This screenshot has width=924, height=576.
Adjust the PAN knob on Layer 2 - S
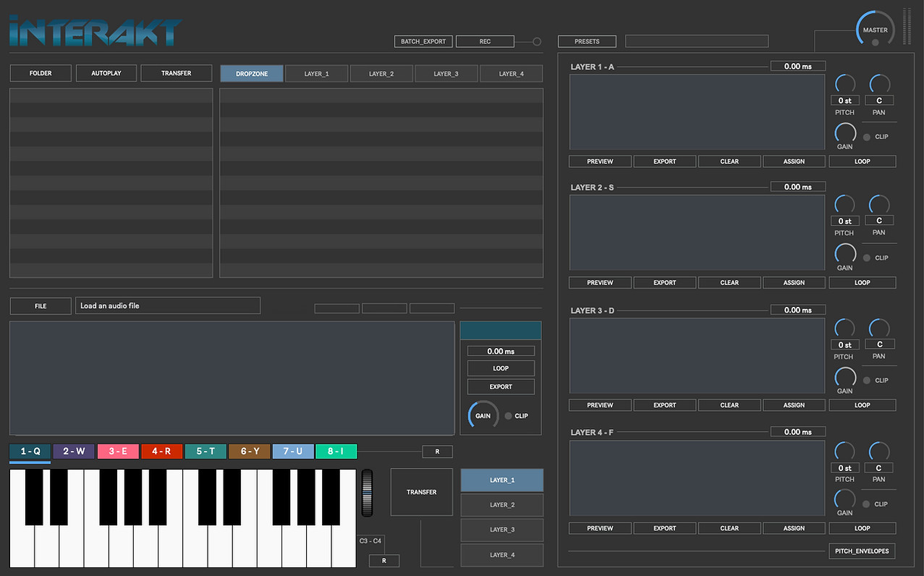pos(879,204)
